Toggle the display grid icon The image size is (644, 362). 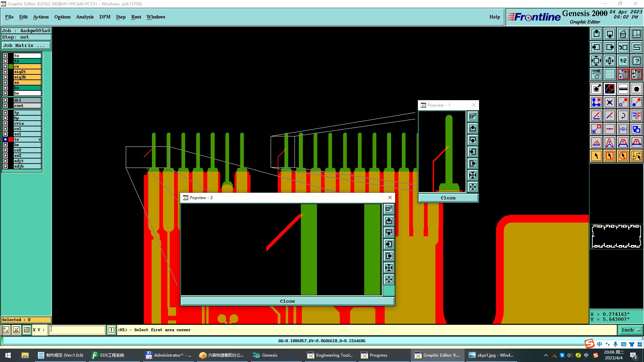609,74
